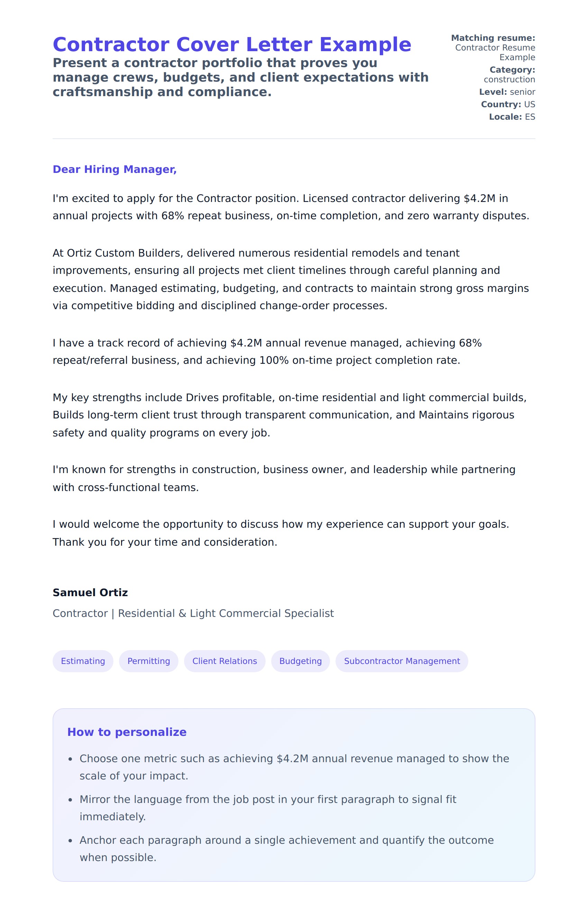This screenshot has width=588, height=915.
Task: Click the Contractor Cover Letter Example title
Action: click(232, 45)
